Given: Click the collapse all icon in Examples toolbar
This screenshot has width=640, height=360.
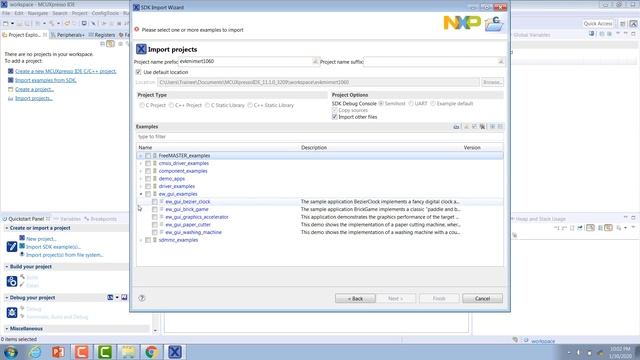Looking at the screenshot, I should (x=500, y=127).
